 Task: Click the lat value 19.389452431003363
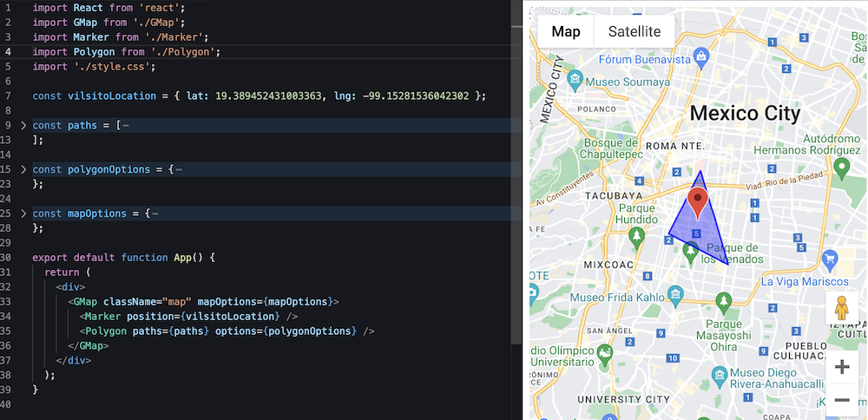pyautogui.click(x=268, y=95)
